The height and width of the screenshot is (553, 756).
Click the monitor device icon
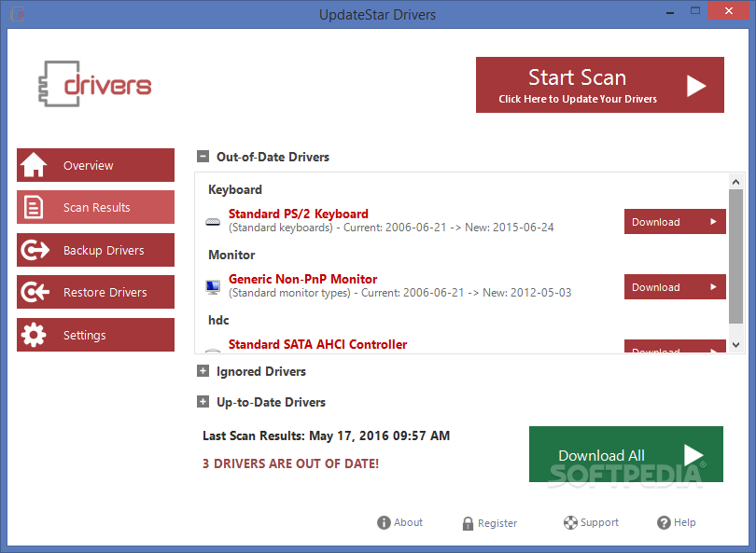[x=213, y=287]
